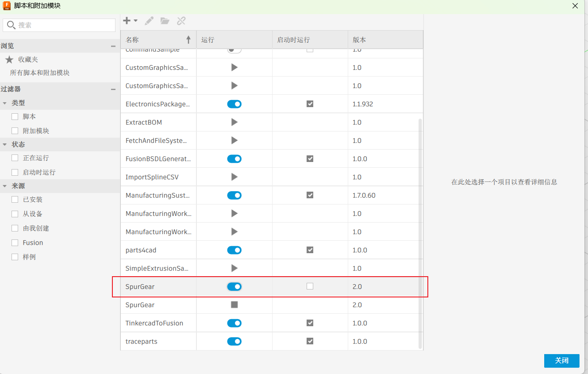Image resolution: width=588 pixels, height=374 pixels.
Task: Click the list's vertical scrollbar
Action: coord(420,233)
